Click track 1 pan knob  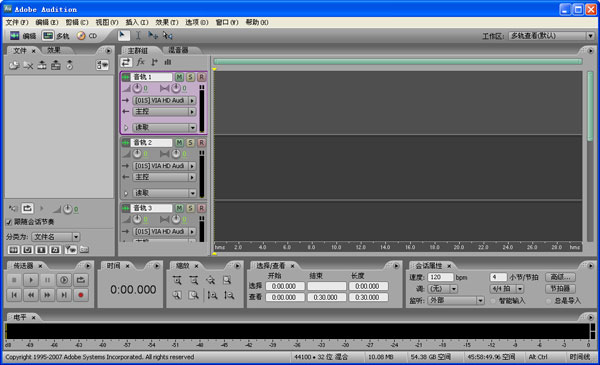point(176,88)
